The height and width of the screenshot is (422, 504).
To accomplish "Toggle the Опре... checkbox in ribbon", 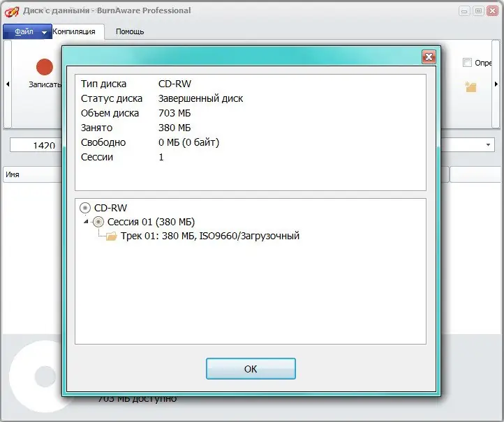I will coord(467,62).
